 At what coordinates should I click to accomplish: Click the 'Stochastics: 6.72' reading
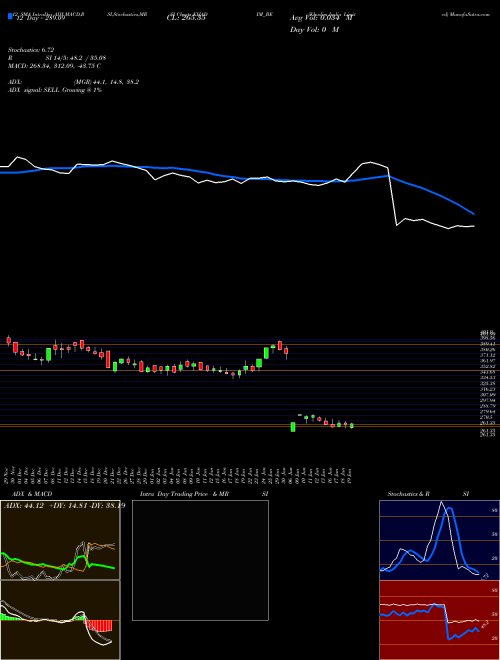tap(31, 50)
